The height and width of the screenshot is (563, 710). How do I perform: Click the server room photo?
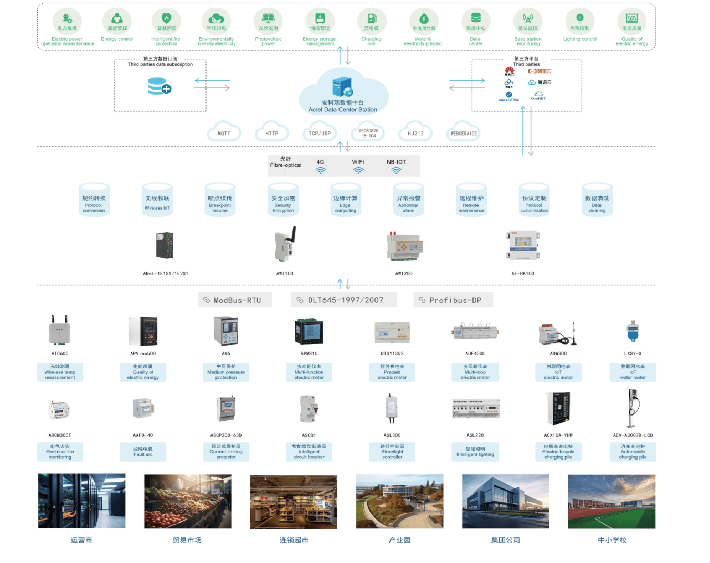point(82,500)
